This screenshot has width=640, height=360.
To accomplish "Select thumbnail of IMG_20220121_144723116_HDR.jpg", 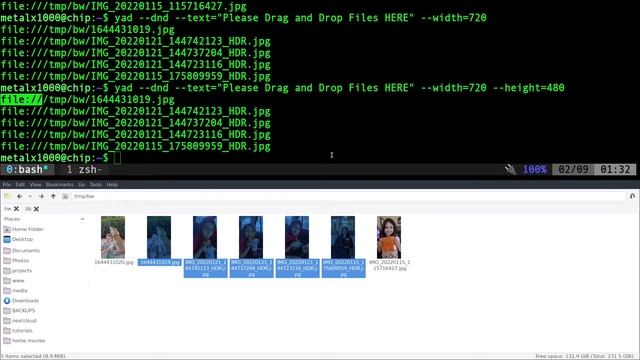I will [297, 237].
